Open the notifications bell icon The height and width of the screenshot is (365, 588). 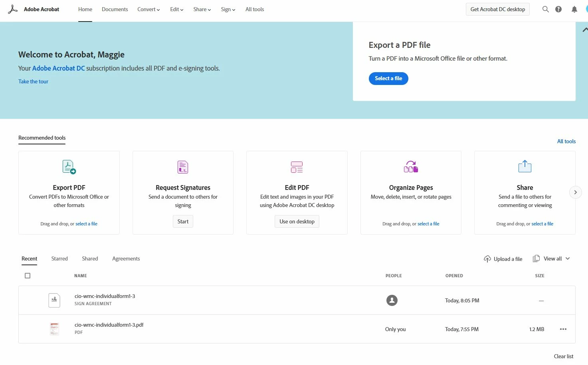574,9
